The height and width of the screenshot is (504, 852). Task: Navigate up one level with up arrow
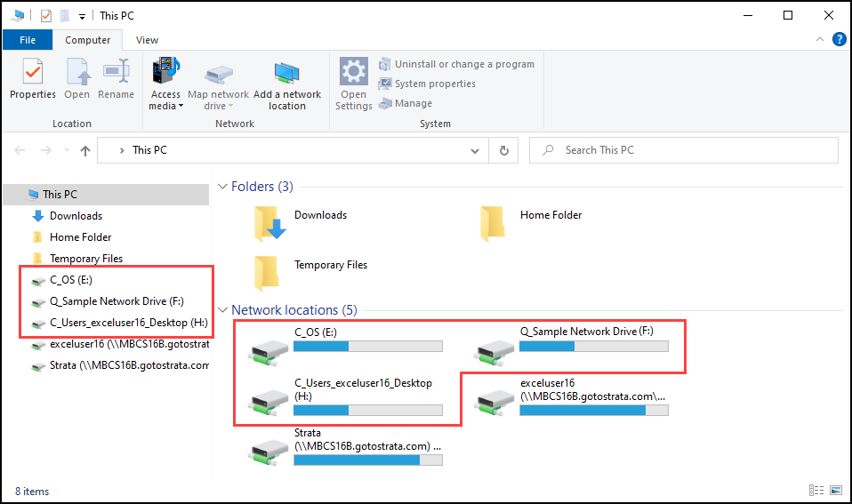click(x=85, y=151)
